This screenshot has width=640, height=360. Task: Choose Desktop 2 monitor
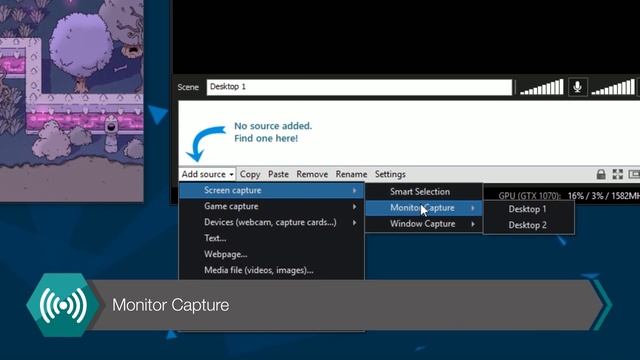pos(529,225)
